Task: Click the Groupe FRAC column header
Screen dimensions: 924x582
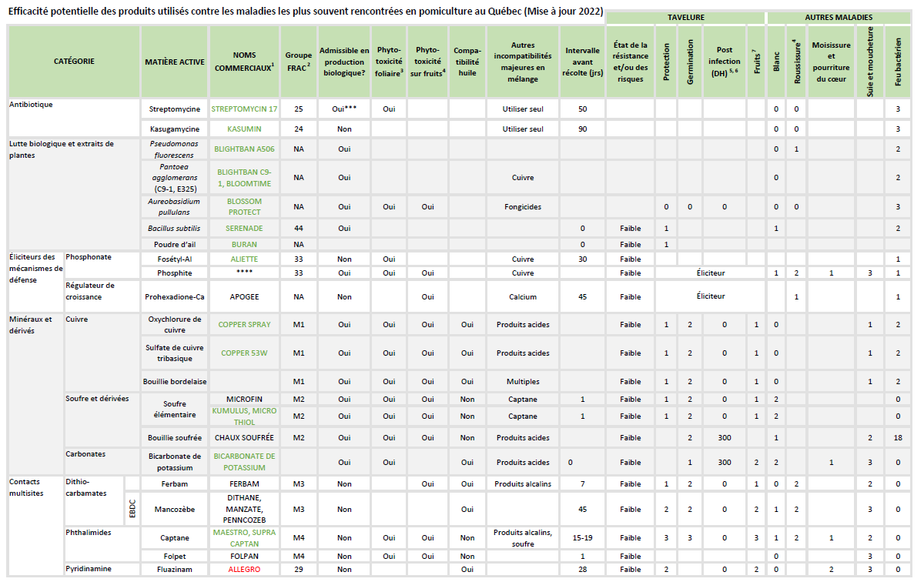Action: click(298, 61)
